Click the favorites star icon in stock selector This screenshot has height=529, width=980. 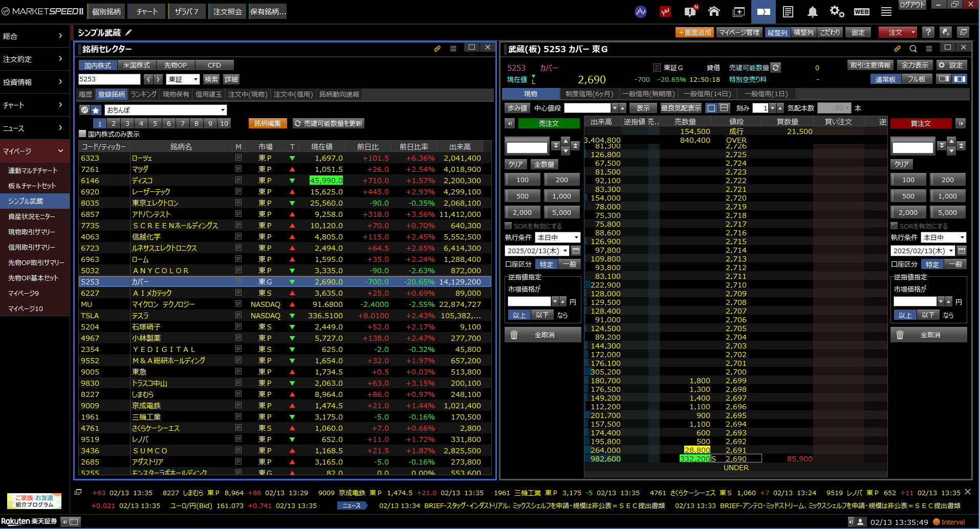(x=96, y=110)
